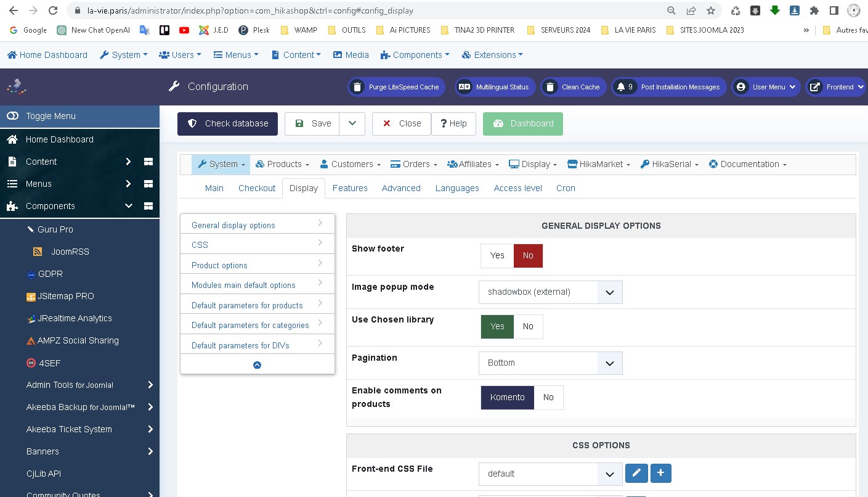Open the Banners sidebar item
The height and width of the screenshot is (497, 868).
pos(43,451)
